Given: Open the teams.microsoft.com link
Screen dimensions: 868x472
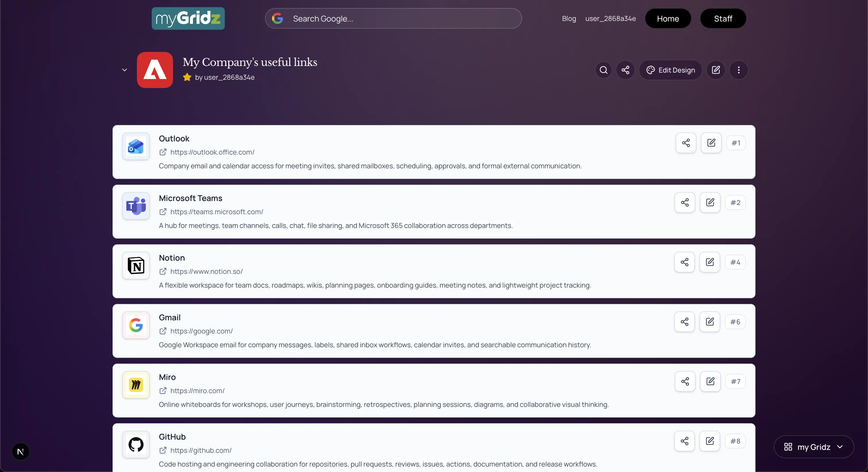Looking at the screenshot, I should click(x=217, y=212).
